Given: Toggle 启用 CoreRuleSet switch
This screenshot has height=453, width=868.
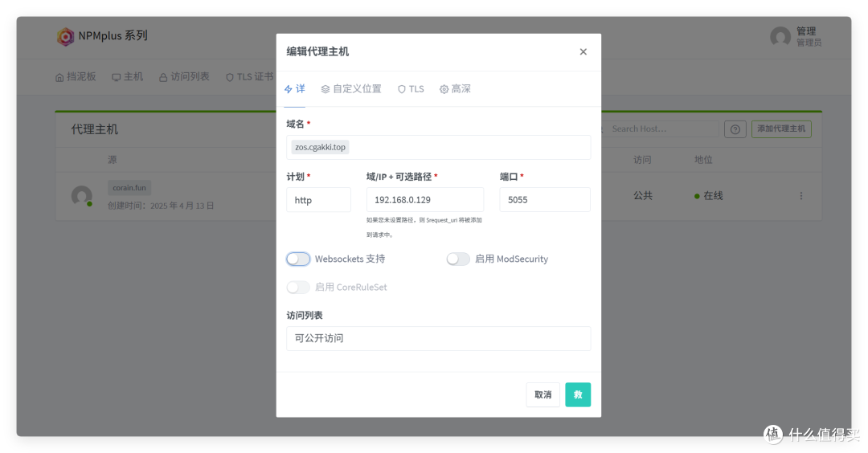Looking at the screenshot, I should tap(298, 287).
